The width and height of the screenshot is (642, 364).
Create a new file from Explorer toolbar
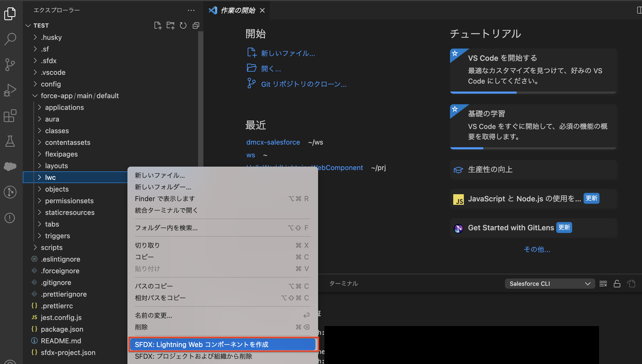158,25
